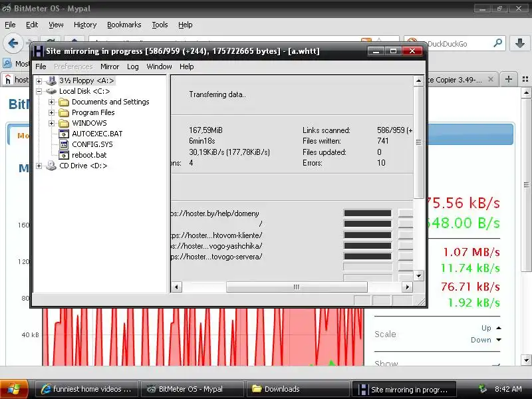Open the Log menu
This screenshot has height=399, width=532.
(x=132, y=66)
